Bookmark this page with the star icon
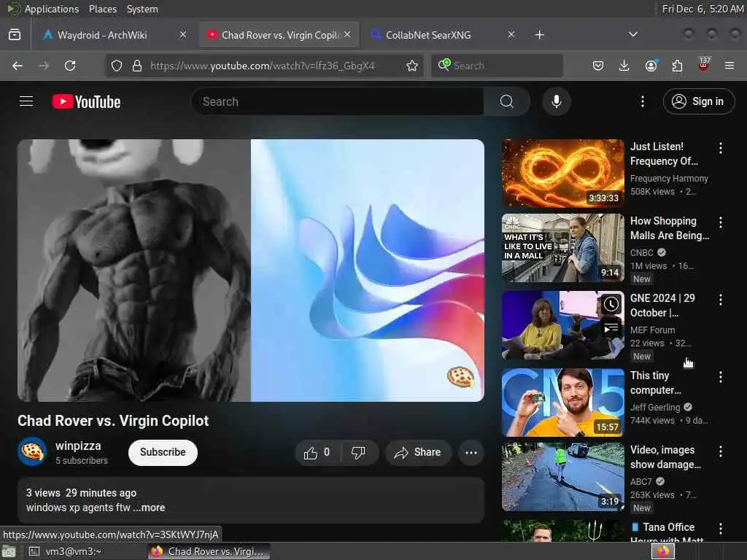The image size is (747, 560). (x=412, y=66)
